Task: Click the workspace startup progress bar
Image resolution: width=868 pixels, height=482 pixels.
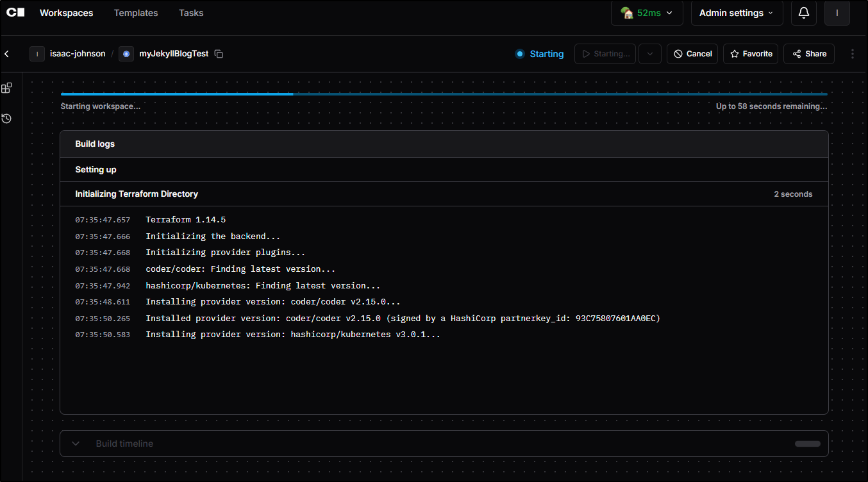Action: (x=443, y=94)
